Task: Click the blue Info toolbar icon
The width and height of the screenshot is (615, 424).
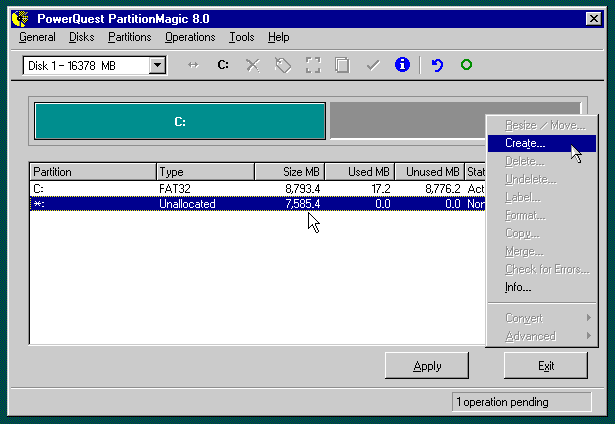Action: [x=402, y=65]
